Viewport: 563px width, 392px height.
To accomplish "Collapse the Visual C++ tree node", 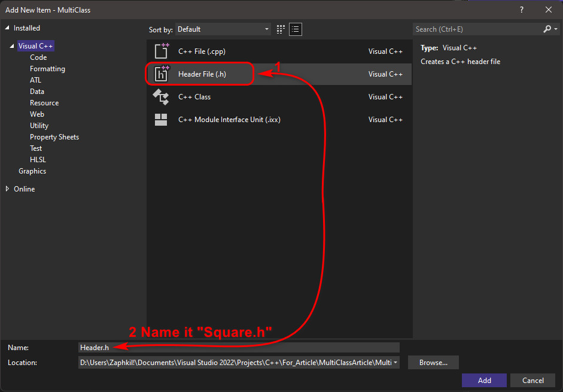I will click(12, 46).
